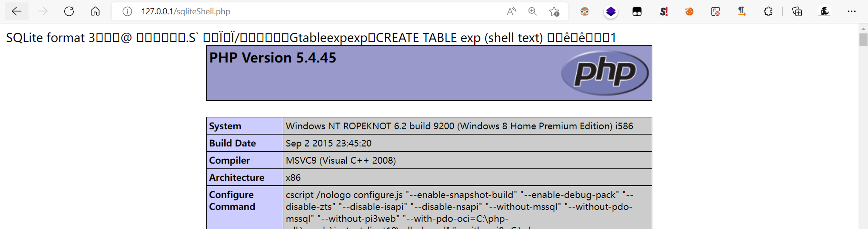Open the Extensions puzzle piece menu
Viewport: 868px width, 229px height.
tap(768, 11)
